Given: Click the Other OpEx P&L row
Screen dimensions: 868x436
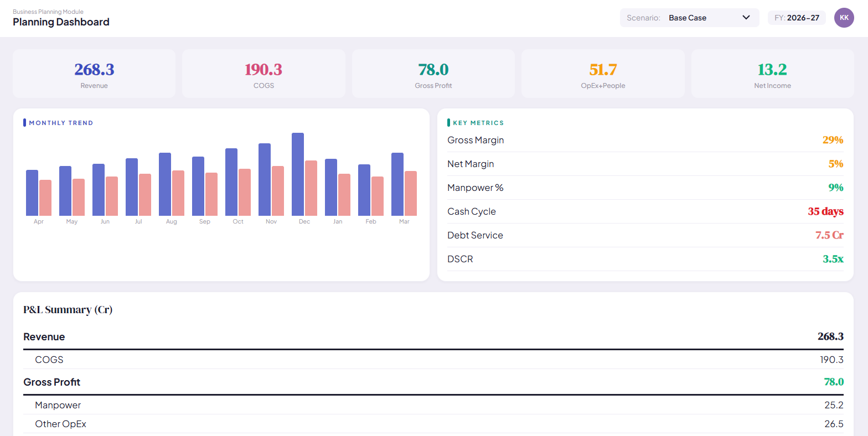Looking at the screenshot, I should (x=433, y=424).
